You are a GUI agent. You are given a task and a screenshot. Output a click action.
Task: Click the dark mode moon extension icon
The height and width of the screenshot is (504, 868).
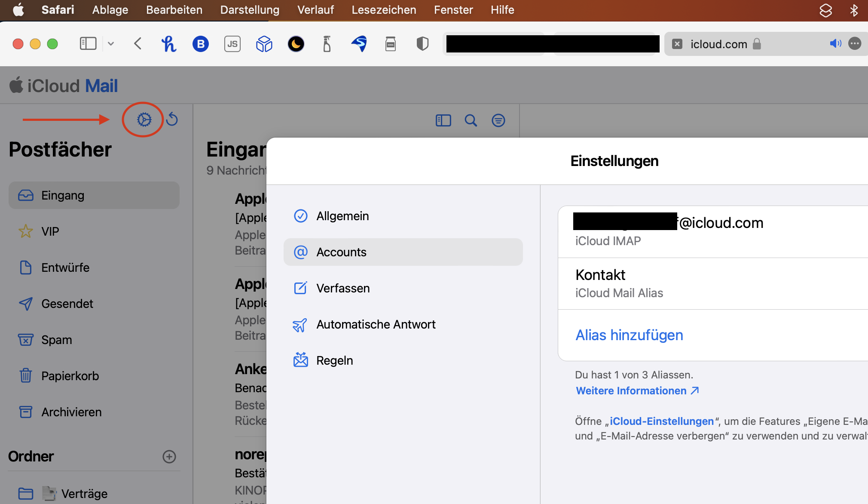pos(296,44)
